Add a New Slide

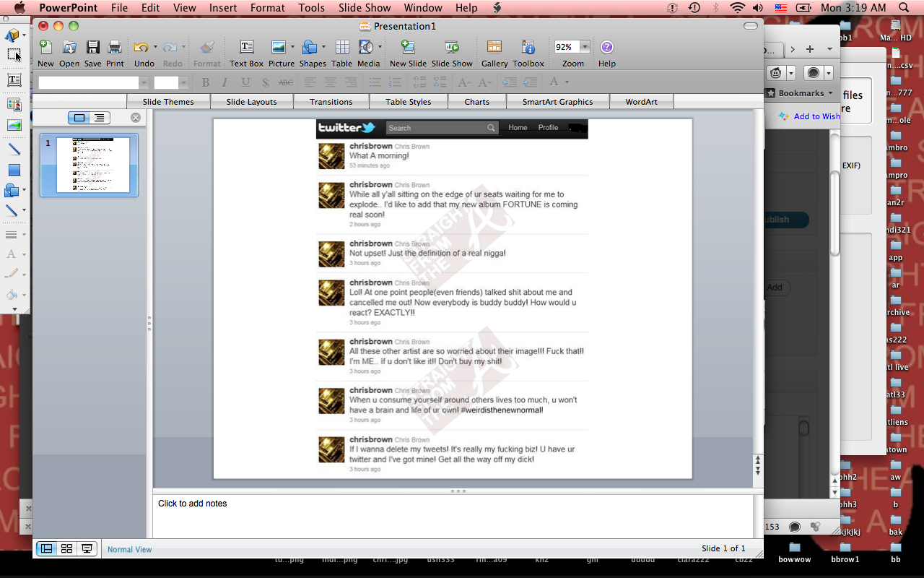tap(408, 48)
